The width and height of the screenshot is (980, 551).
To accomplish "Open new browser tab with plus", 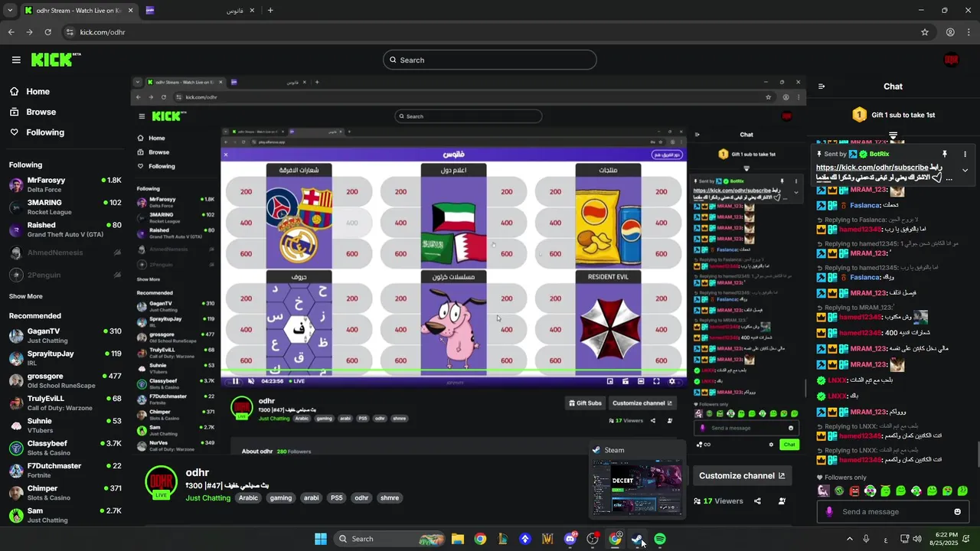I will click(x=270, y=10).
